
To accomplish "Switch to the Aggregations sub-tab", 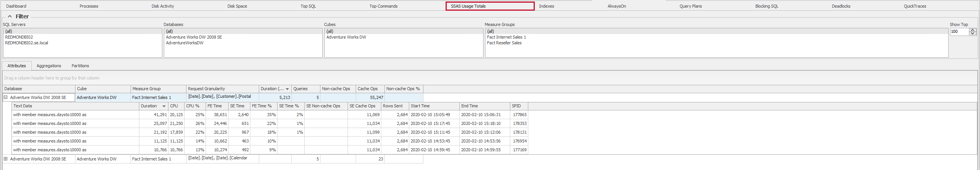I will coord(49,66).
